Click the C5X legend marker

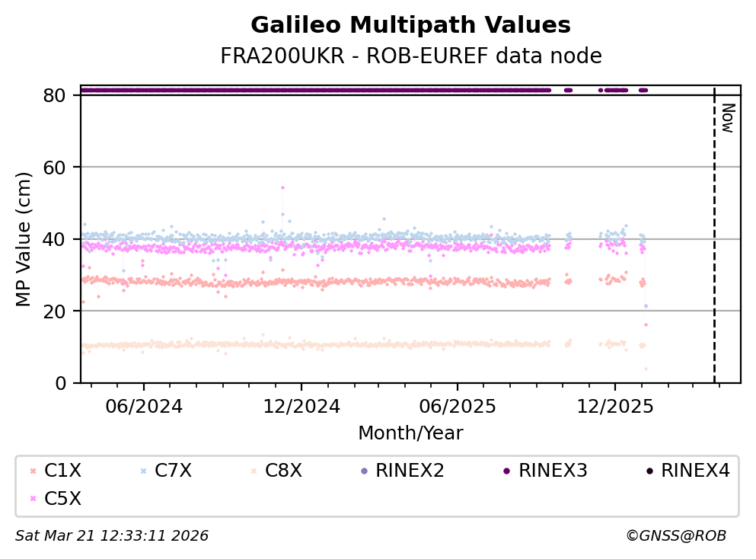point(32,499)
